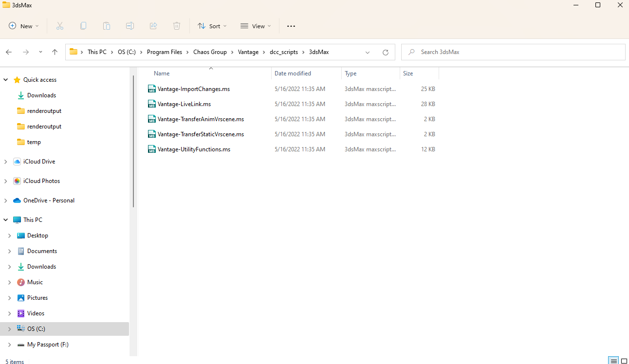Click the 25 KB size value
The height and width of the screenshot is (364, 629).
click(428, 89)
